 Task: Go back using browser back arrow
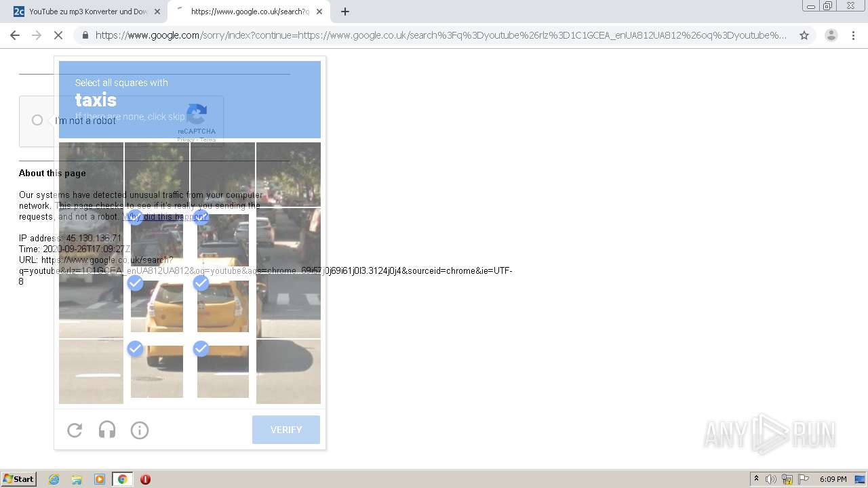[15, 35]
